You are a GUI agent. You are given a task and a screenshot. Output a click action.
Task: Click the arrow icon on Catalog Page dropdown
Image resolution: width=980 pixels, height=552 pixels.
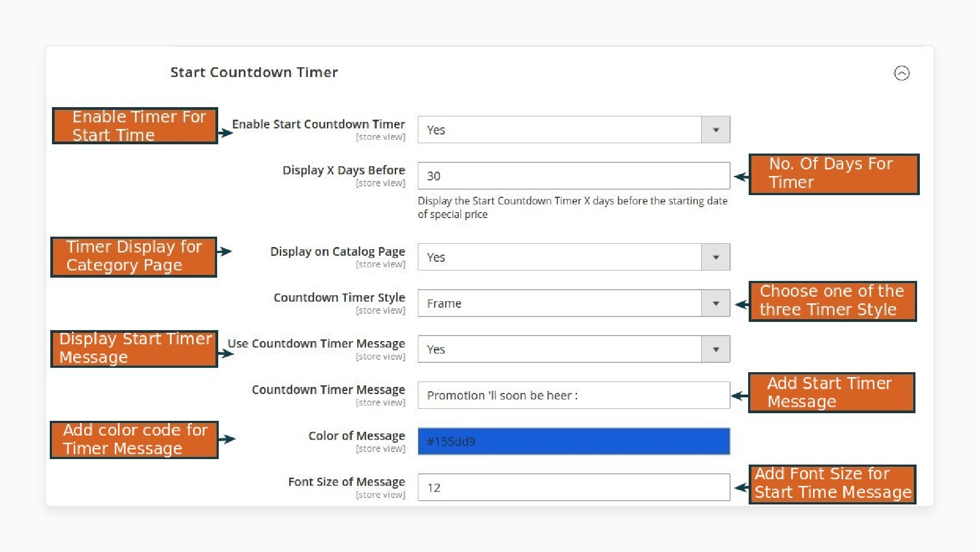click(715, 257)
